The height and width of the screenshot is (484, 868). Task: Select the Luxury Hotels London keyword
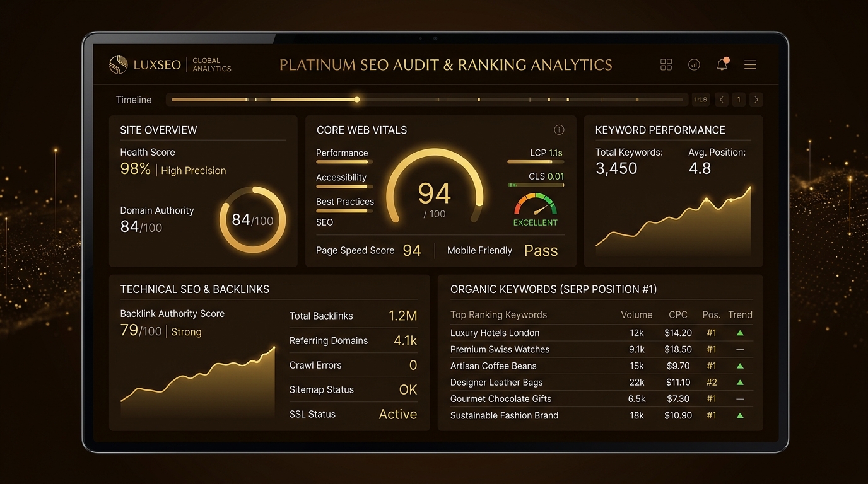pyautogui.click(x=495, y=333)
